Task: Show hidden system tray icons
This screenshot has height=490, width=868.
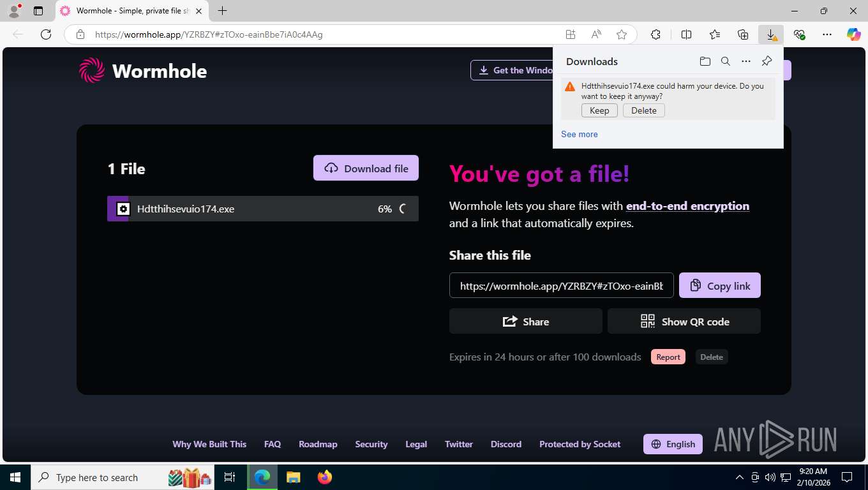Action: click(739, 477)
